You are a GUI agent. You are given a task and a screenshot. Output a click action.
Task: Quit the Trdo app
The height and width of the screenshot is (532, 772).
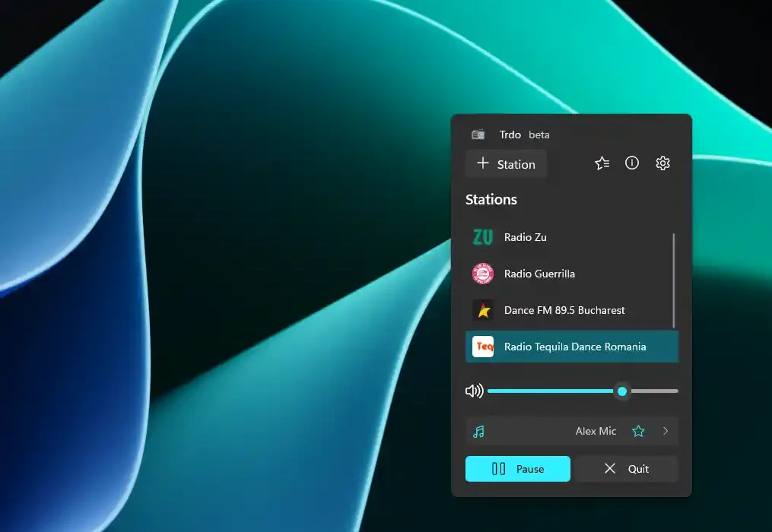626,469
